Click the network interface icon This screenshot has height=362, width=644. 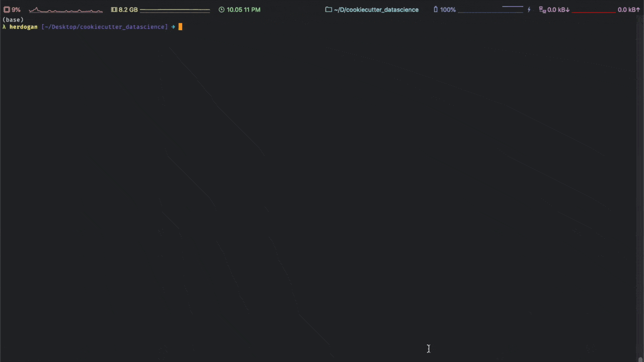(x=542, y=10)
